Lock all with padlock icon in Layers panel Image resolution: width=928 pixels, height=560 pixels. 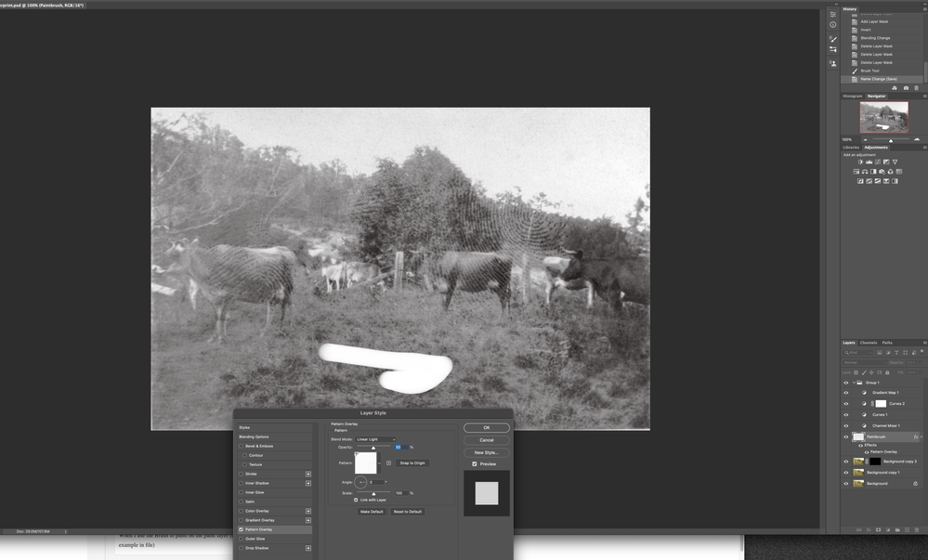[886, 372]
